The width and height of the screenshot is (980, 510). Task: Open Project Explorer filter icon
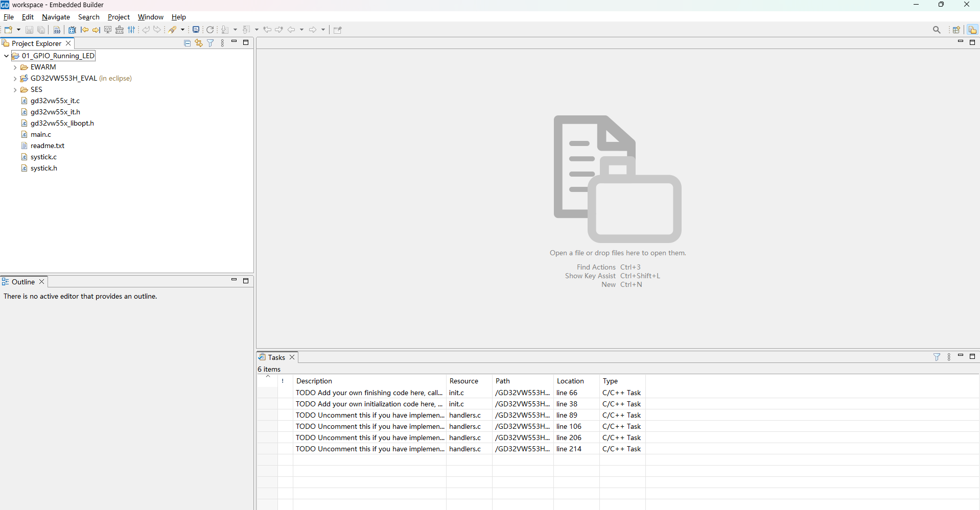211,43
